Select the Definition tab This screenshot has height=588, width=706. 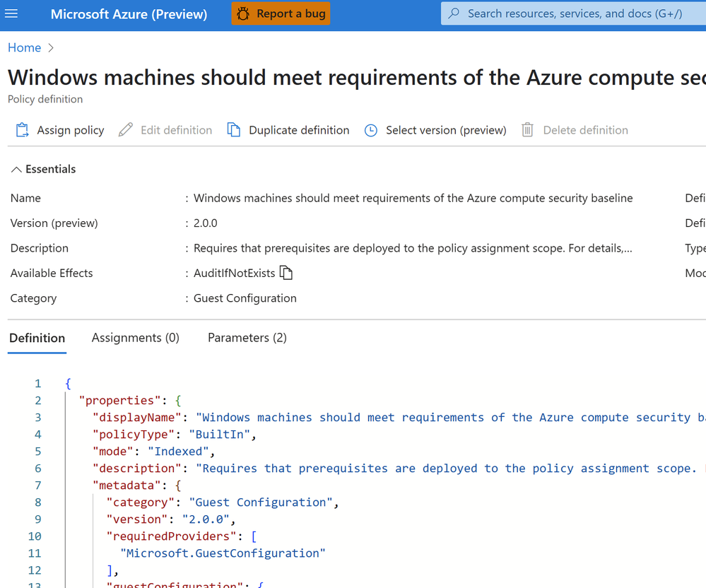(x=37, y=338)
